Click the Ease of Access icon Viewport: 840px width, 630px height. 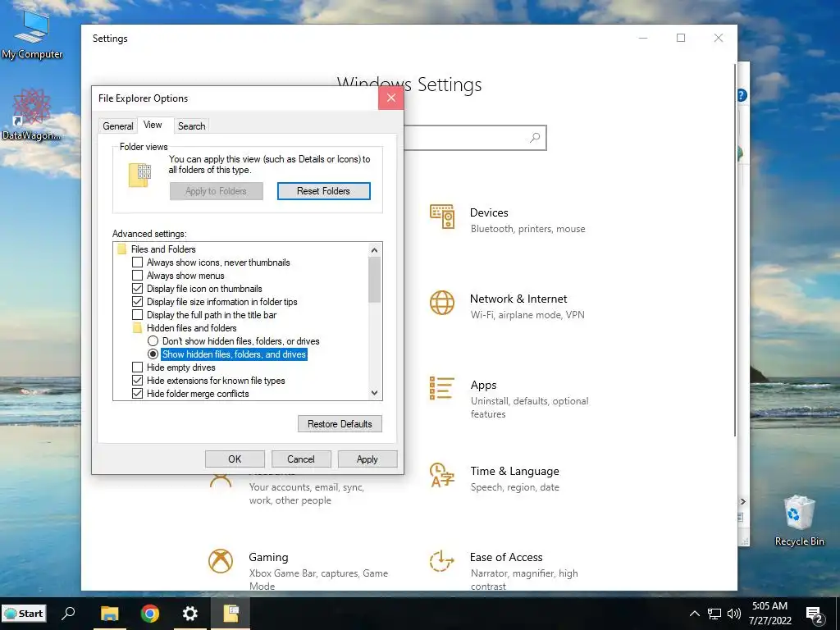tap(442, 561)
